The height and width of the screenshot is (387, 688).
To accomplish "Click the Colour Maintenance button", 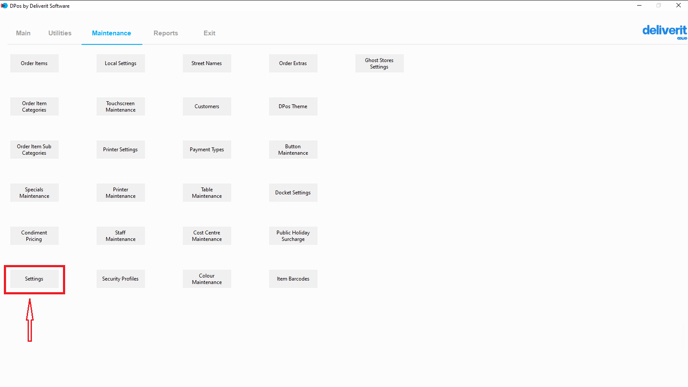I will click(207, 279).
